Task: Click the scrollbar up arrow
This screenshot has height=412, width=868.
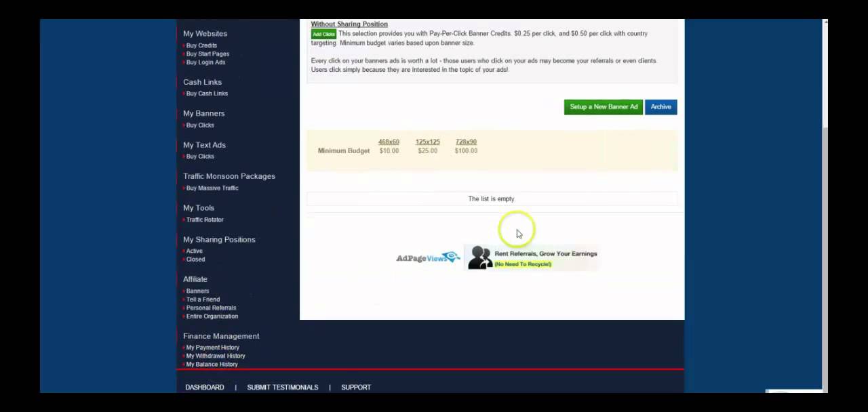Action: (x=825, y=22)
